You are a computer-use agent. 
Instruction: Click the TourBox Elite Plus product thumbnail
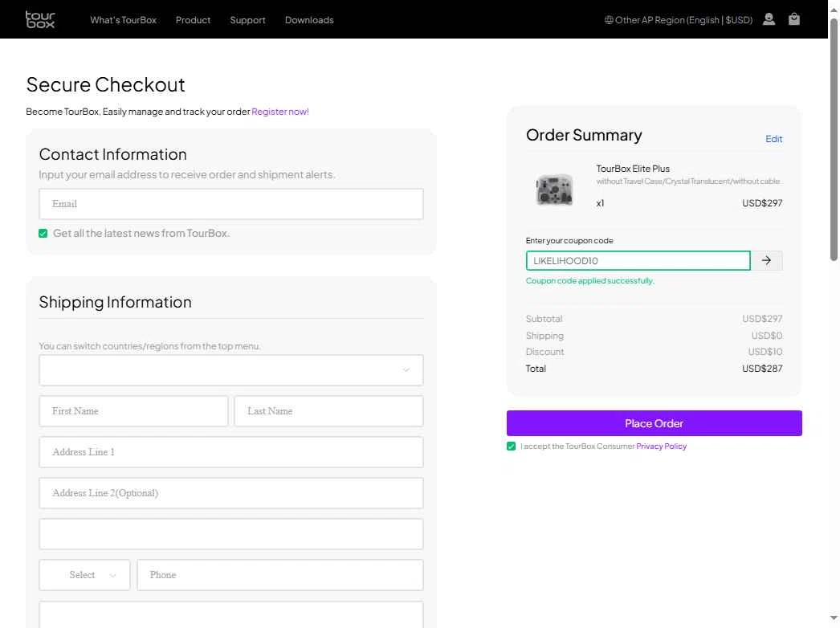[554, 190]
